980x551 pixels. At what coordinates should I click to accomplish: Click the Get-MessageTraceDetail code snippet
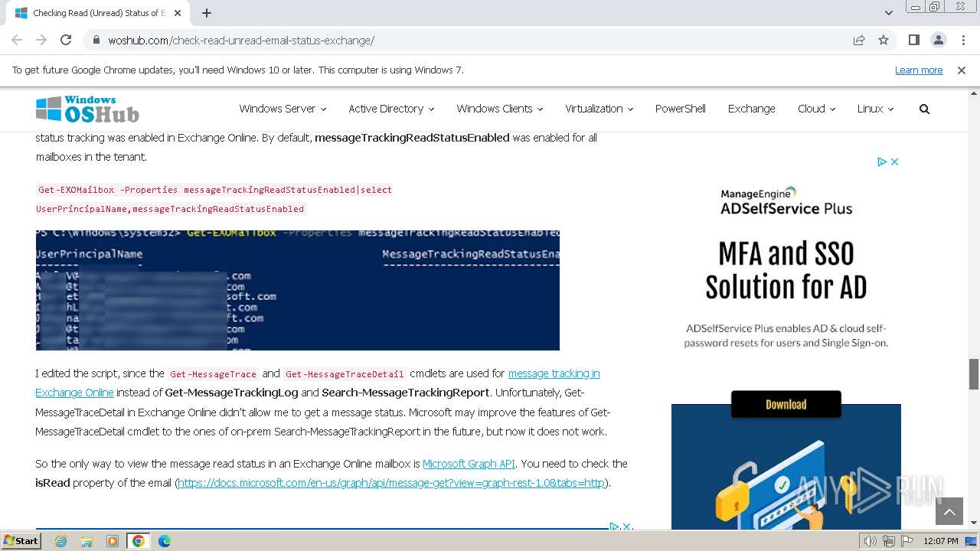click(x=345, y=374)
